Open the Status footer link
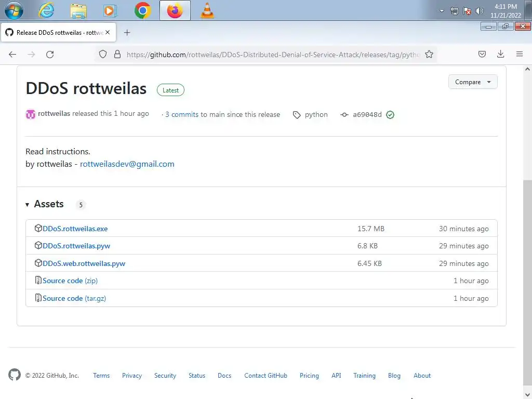This screenshot has width=532, height=399. click(197, 376)
